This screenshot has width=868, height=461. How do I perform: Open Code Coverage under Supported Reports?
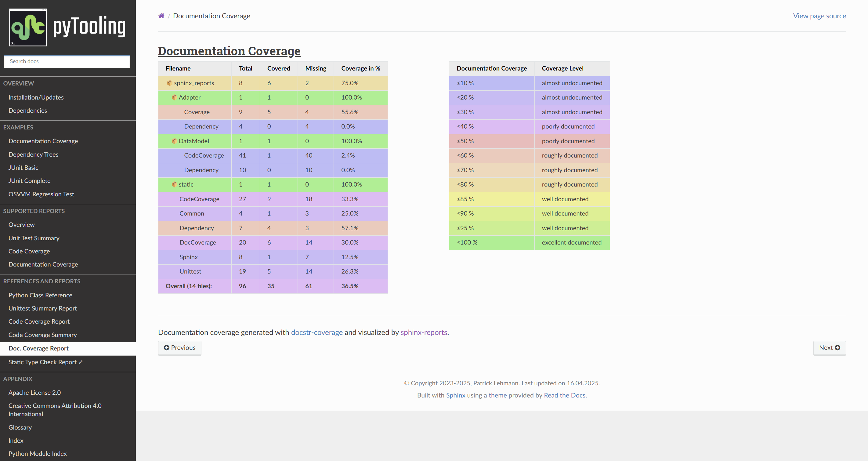29,251
